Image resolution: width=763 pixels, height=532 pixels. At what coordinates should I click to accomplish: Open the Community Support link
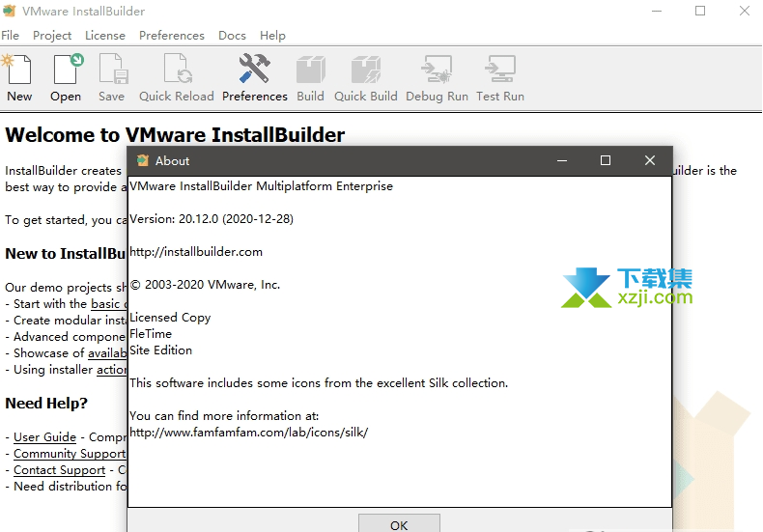pyautogui.click(x=70, y=454)
